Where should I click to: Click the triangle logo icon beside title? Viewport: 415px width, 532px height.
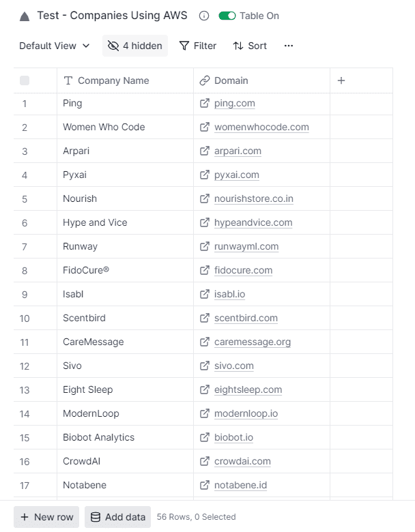click(25, 16)
